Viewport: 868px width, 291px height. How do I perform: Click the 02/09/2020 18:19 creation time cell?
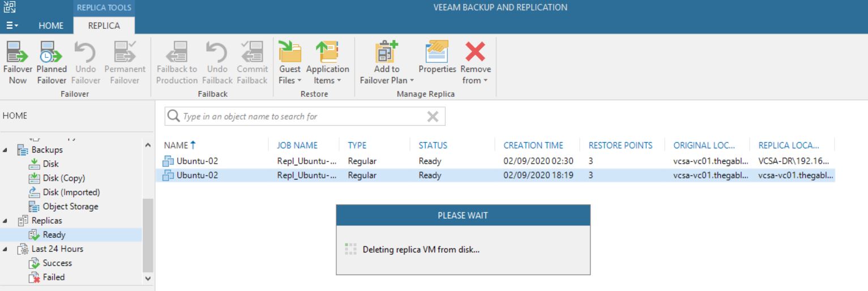(x=538, y=176)
